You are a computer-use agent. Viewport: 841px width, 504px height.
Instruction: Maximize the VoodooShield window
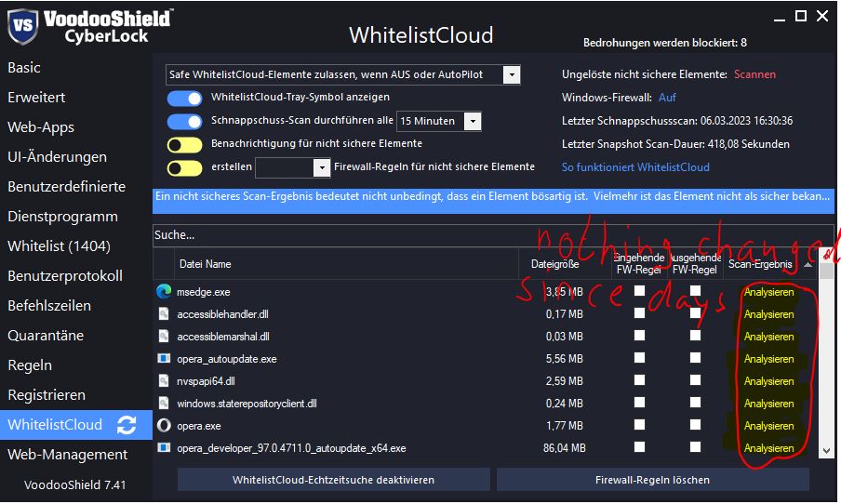[x=801, y=16]
